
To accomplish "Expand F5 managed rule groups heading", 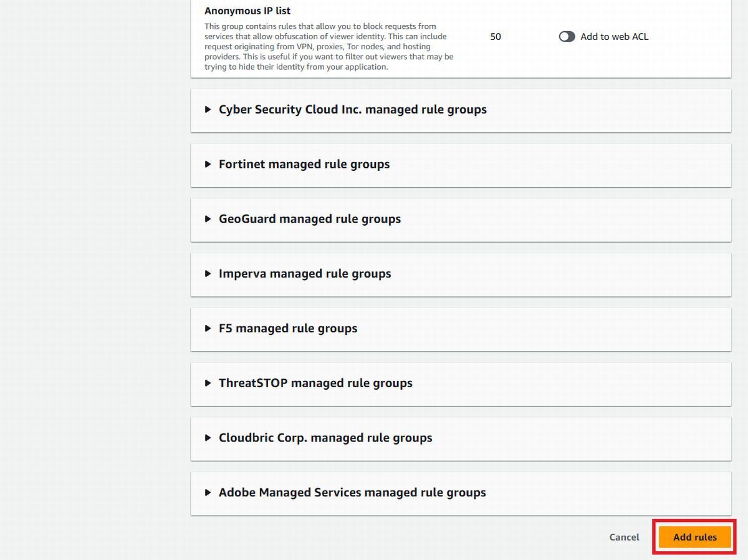I will (288, 329).
